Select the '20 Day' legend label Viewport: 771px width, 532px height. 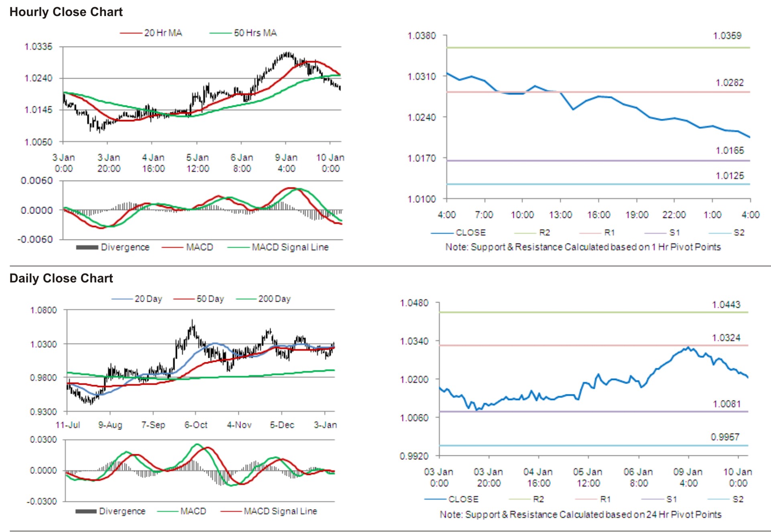[x=149, y=299]
